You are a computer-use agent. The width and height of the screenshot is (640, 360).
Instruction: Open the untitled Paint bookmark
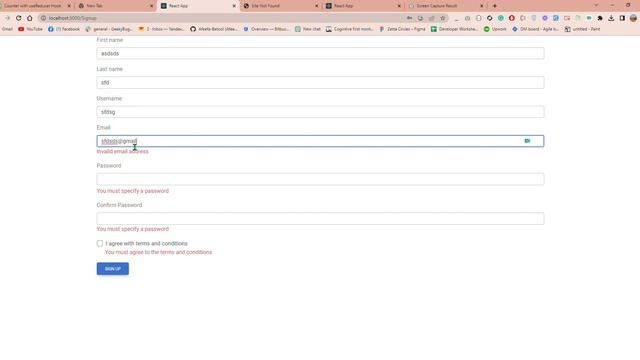(582, 29)
